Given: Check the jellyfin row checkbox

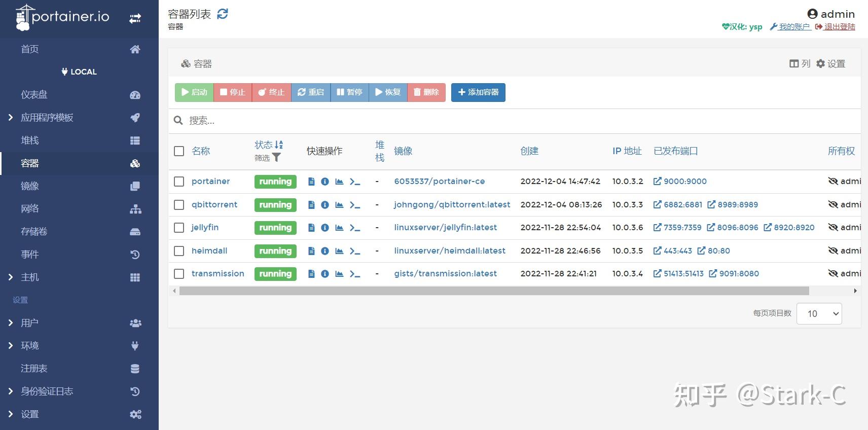Looking at the screenshot, I should [x=179, y=228].
